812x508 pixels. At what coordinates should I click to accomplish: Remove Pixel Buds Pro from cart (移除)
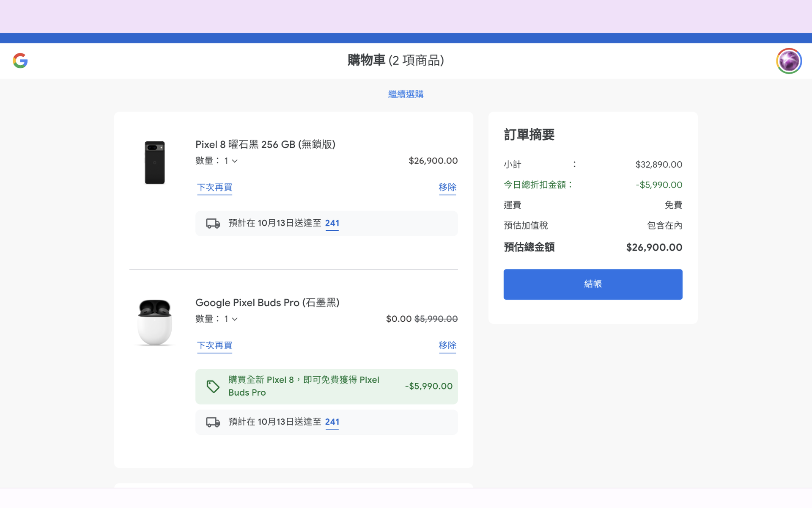[447, 345]
